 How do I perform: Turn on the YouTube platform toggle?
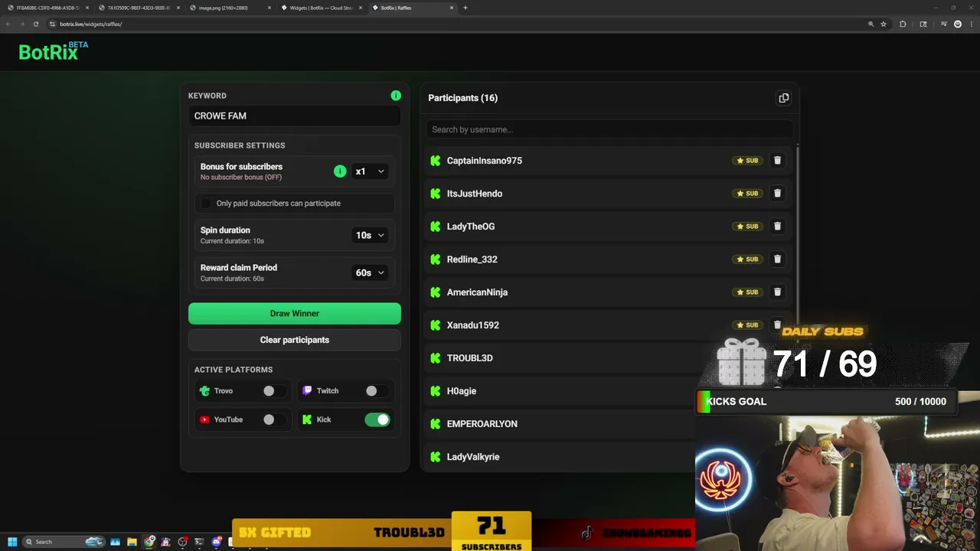pyautogui.click(x=273, y=419)
